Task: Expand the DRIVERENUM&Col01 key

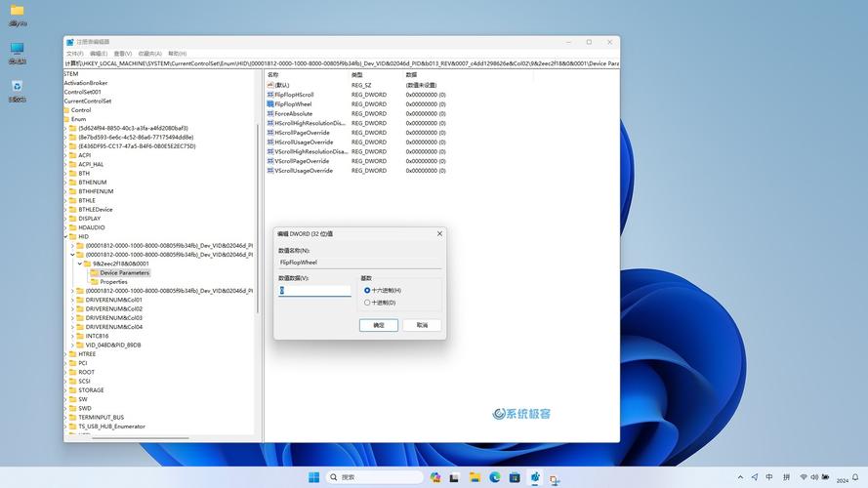Action: [72, 300]
